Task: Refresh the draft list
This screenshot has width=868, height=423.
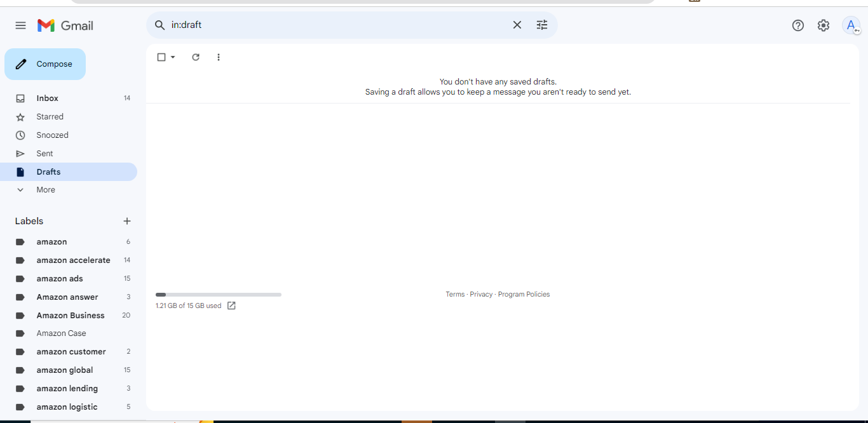Action: (196, 57)
